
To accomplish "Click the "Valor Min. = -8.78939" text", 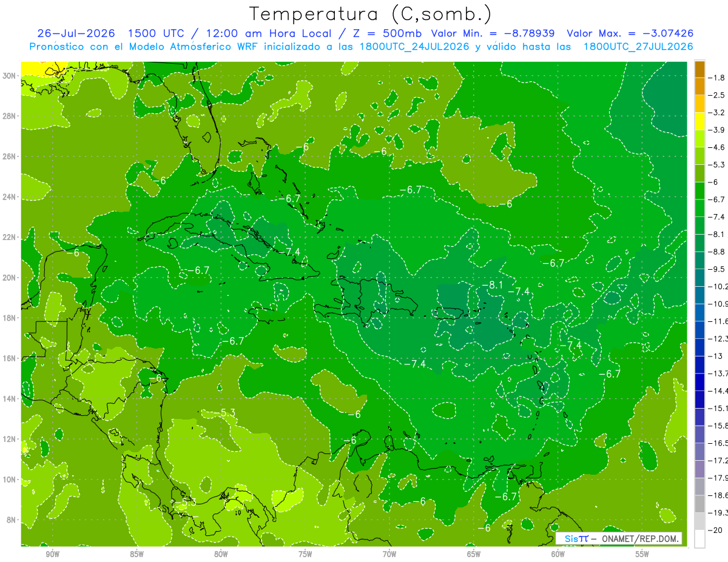I will click(x=492, y=33).
